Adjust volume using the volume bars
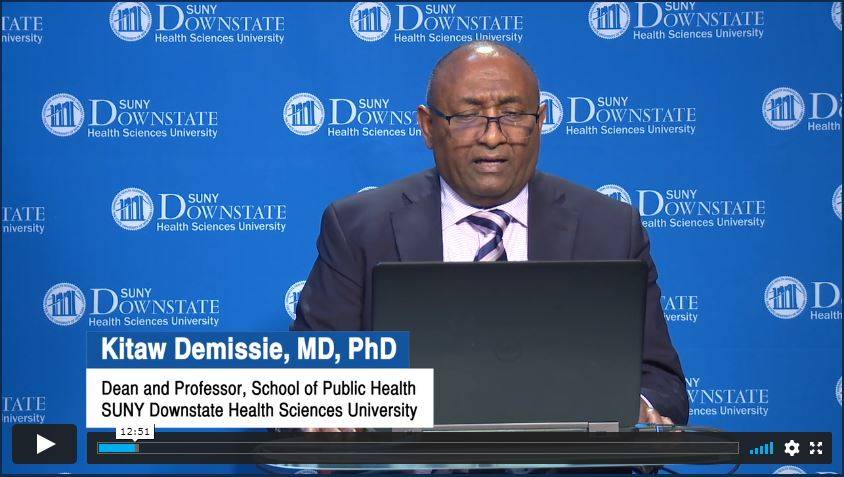This screenshot has width=844, height=477. tap(762, 448)
